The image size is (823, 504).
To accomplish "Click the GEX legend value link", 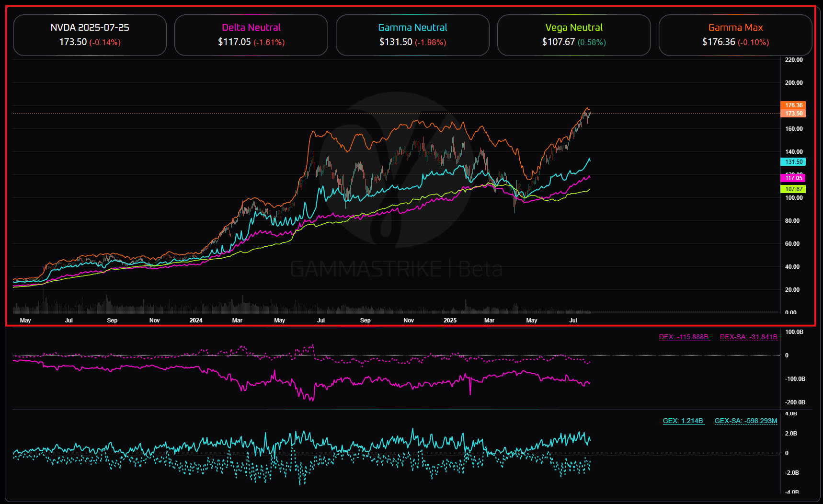I will click(x=683, y=421).
